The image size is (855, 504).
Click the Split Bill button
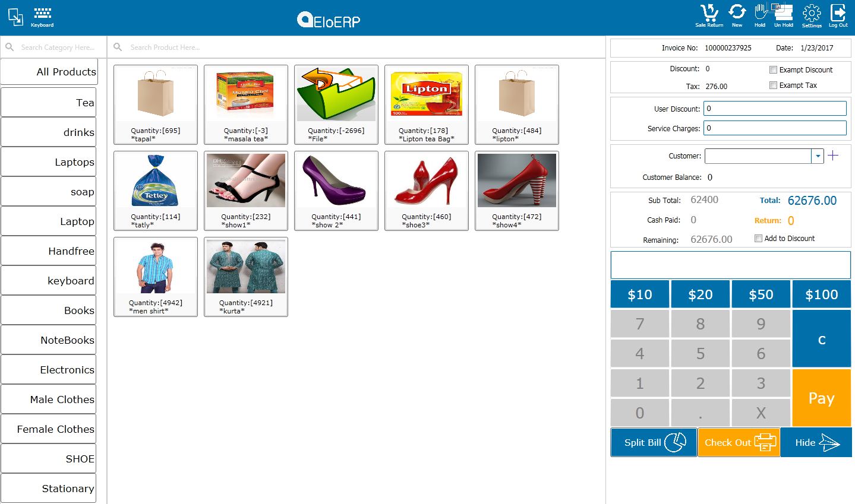click(x=654, y=442)
